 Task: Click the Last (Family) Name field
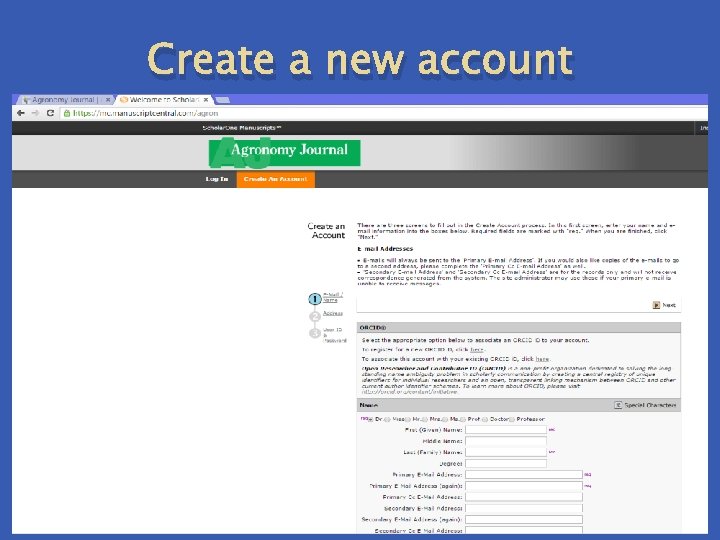(x=506, y=452)
